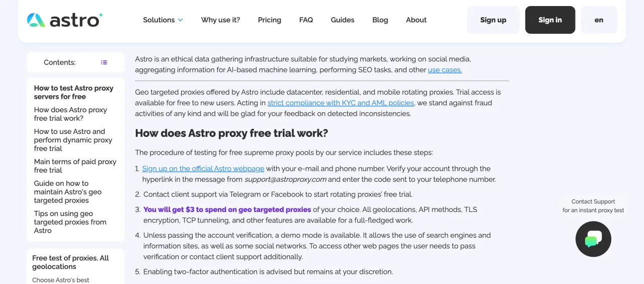Jump to How does Astro proxy free trial work

[x=70, y=114]
